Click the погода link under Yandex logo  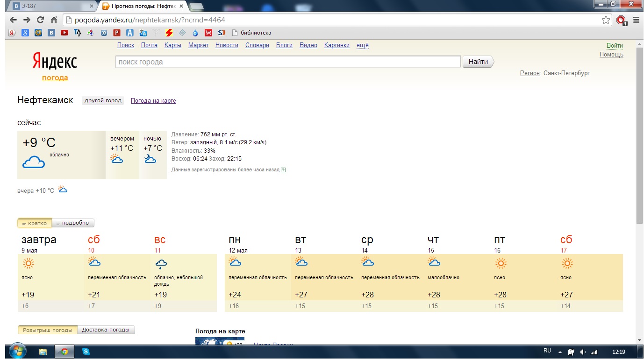point(55,78)
